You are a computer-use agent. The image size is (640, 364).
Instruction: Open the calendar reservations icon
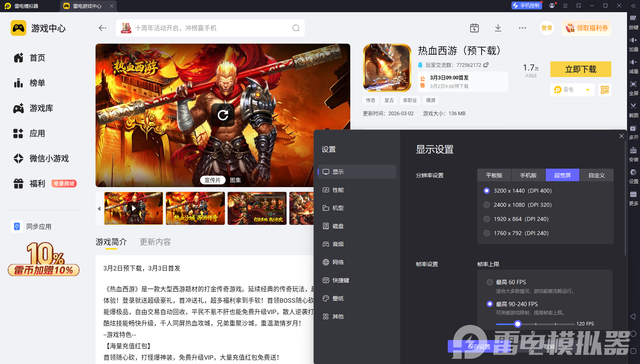(x=474, y=28)
